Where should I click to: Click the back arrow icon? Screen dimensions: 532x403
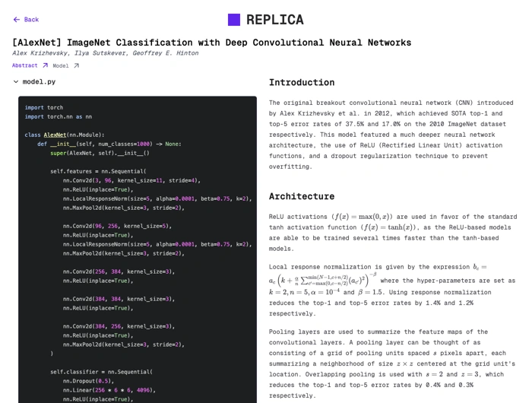16,20
